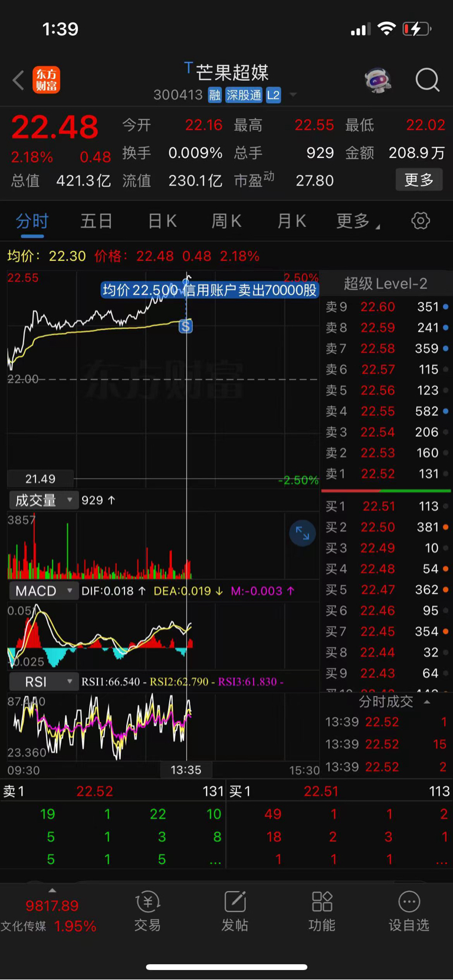
Task: Tap the 市盈 27.80 value
Action: coord(284,180)
